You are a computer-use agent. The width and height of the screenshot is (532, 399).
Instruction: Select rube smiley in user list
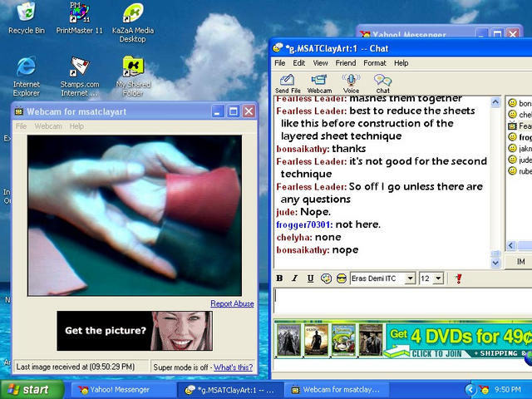point(512,170)
